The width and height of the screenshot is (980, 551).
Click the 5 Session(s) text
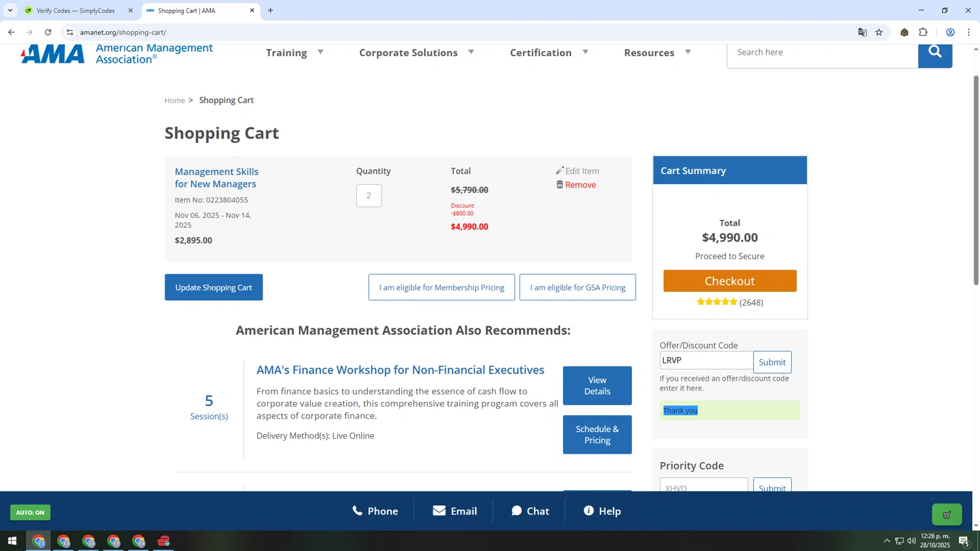(x=209, y=407)
